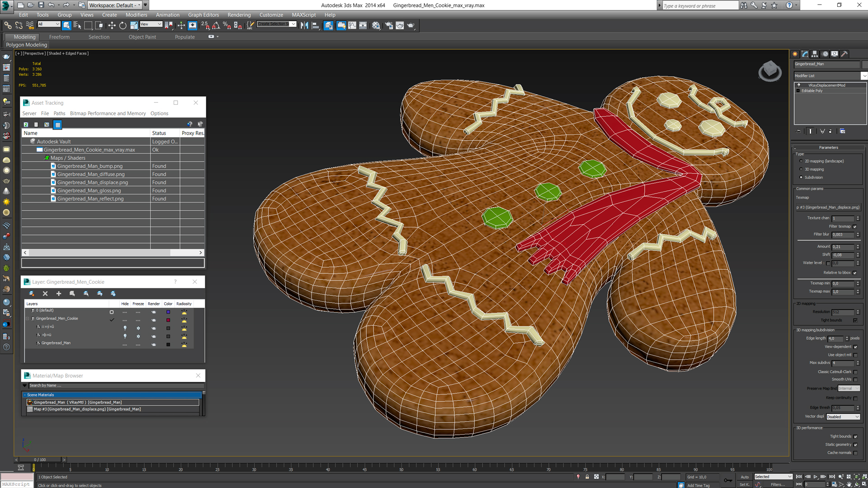Toggle the Filter texmap checkbox
The width and height of the screenshot is (868, 488).
click(x=855, y=226)
